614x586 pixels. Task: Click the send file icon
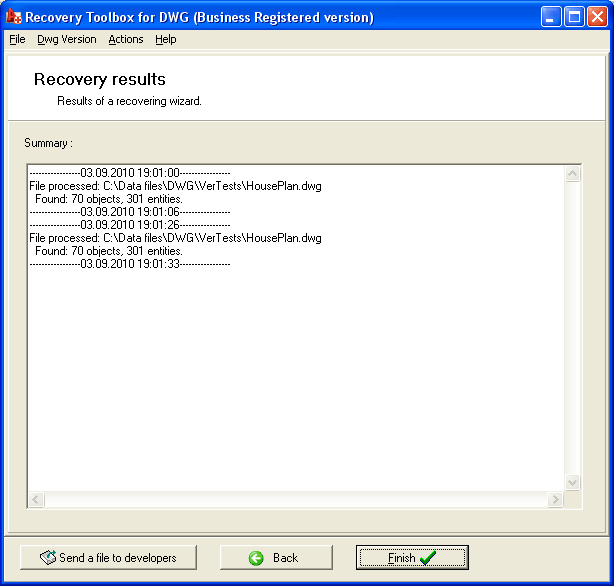click(48, 557)
